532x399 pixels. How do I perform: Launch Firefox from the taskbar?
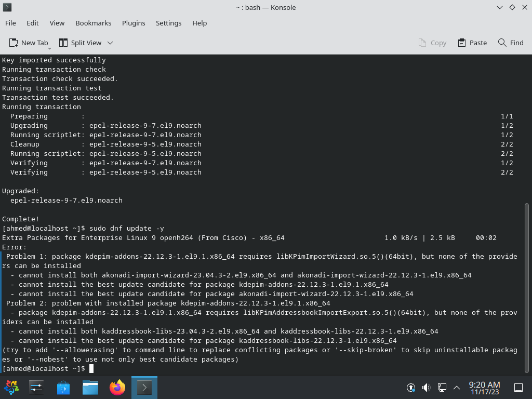click(117, 388)
